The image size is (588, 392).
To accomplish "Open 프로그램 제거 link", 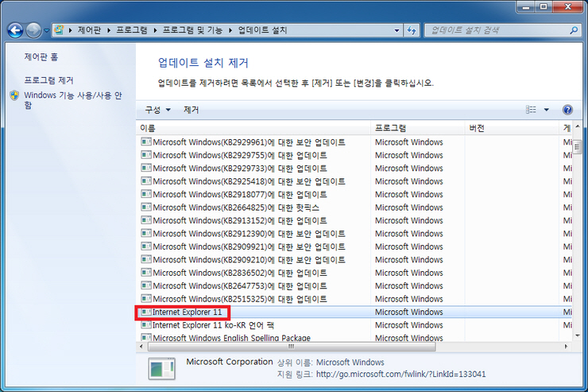I will [x=48, y=80].
